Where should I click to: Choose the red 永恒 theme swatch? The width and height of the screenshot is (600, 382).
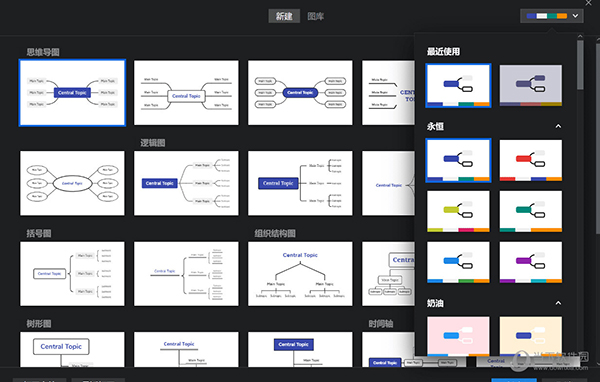[x=531, y=160]
